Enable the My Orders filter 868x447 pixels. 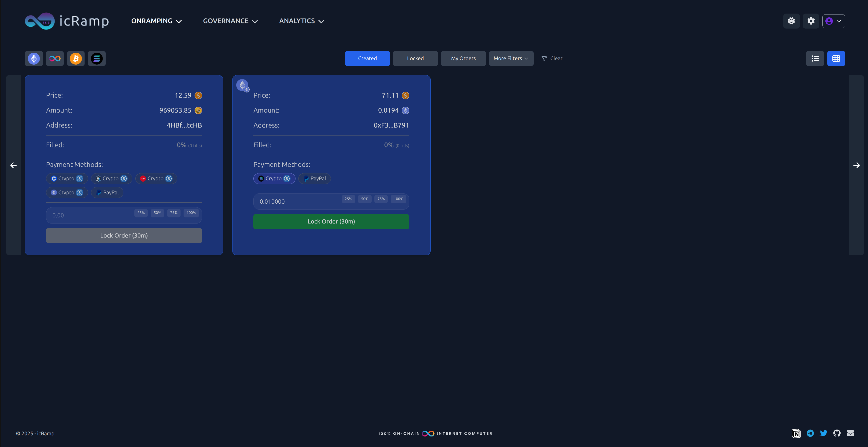463,58
